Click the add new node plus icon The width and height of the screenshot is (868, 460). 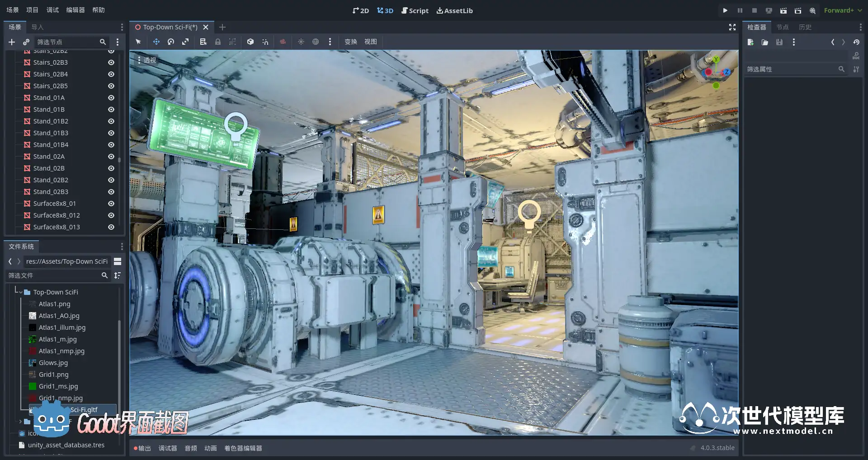pyautogui.click(x=12, y=42)
